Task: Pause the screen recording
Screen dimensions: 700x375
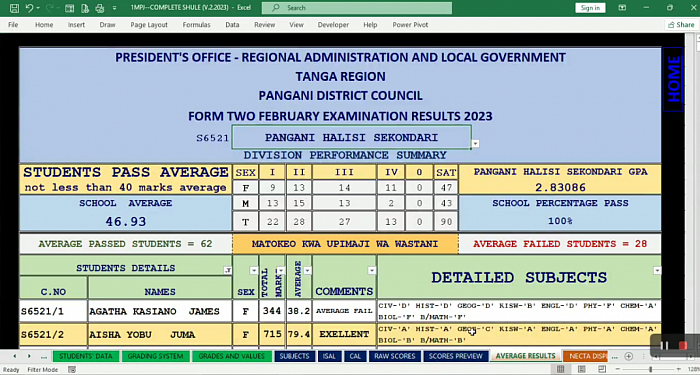Action: click(664, 346)
